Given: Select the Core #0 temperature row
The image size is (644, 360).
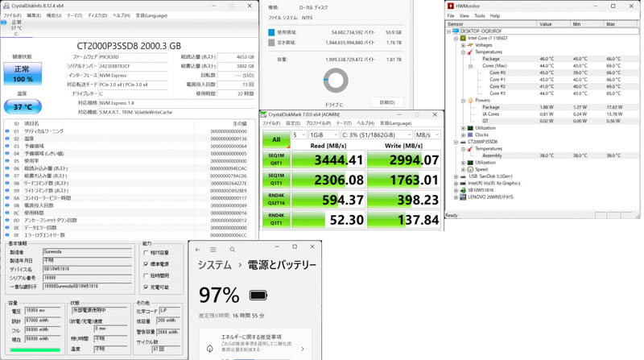Looking at the screenshot, I should [x=497, y=72].
